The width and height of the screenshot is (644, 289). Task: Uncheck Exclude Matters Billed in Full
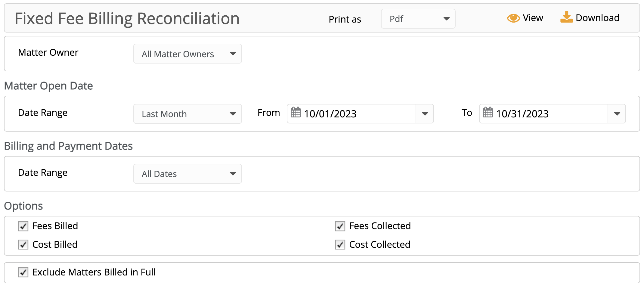23,272
